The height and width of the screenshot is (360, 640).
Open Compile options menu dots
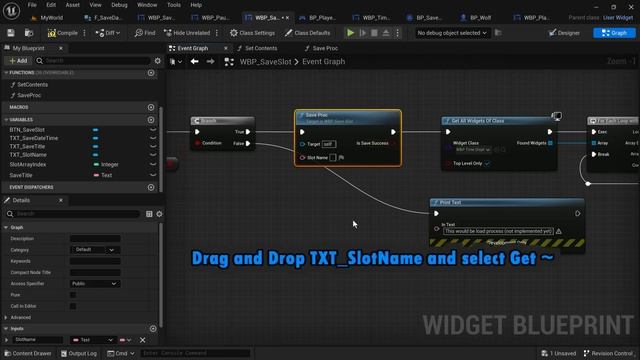tap(84, 33)
